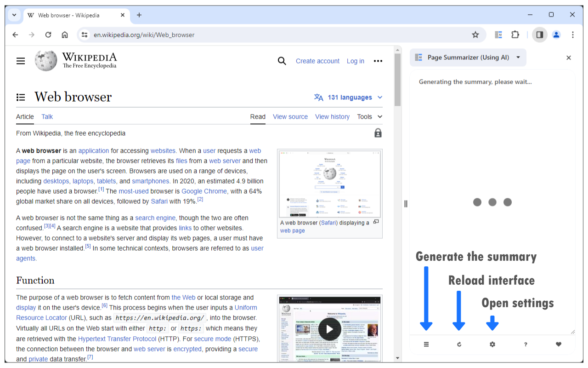This screenshot has width=588, height=368.
Task: Go to the browser home page
Action: click(65, 34)
